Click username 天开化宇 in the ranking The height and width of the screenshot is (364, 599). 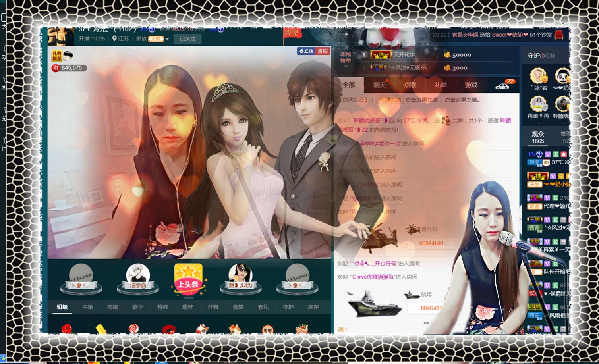404,55
